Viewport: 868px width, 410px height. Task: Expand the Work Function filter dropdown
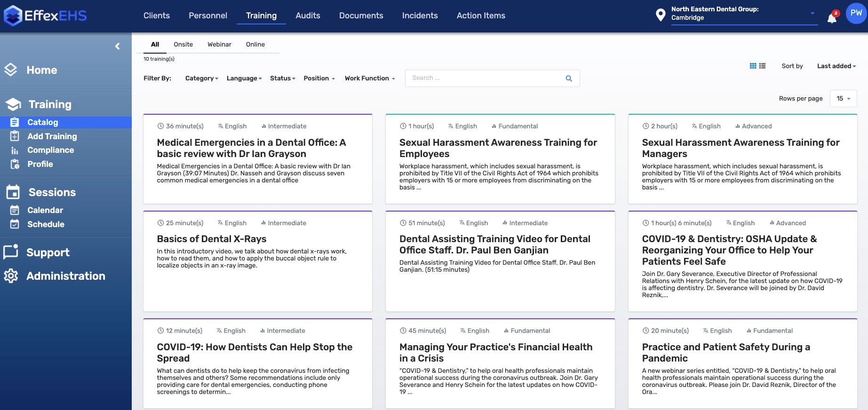(x=370, y=79)
